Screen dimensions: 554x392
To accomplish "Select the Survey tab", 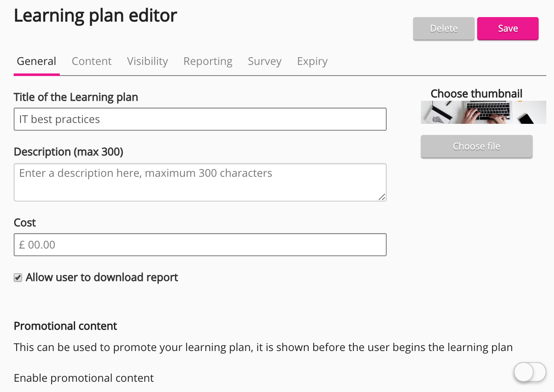I will (x=265, y=61).
